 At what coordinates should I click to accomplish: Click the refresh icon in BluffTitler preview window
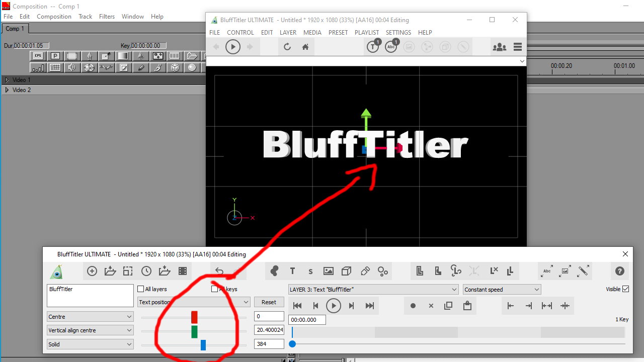(x=287, y=47)
